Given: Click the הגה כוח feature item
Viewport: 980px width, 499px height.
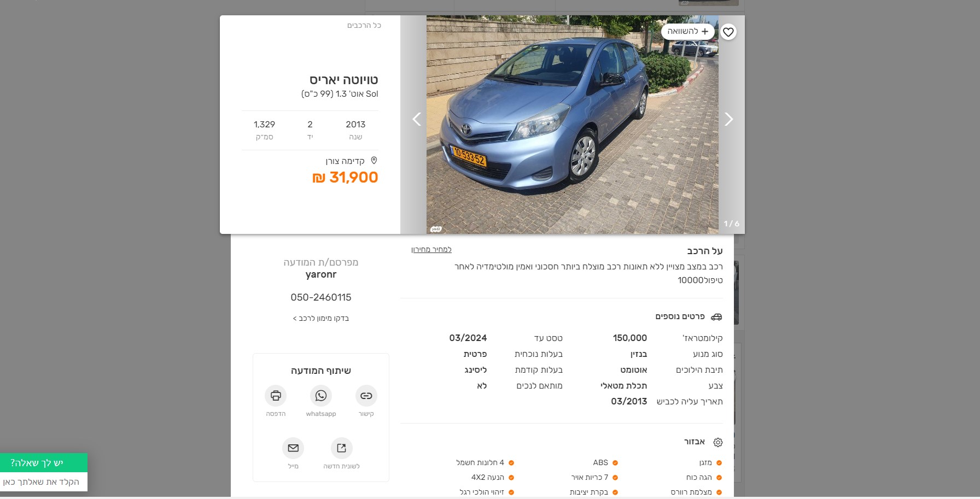Looking at the screenshot, I should tap(704, 477).
